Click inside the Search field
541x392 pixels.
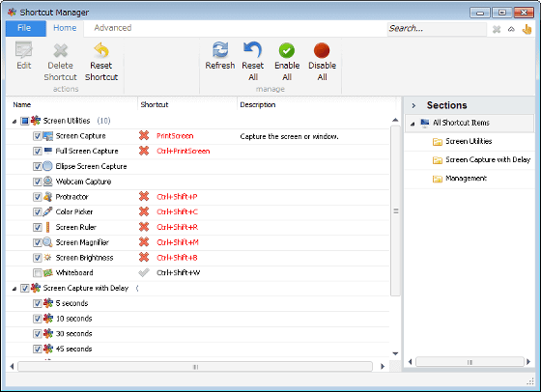pyautogui.click(x=437, y=29)
